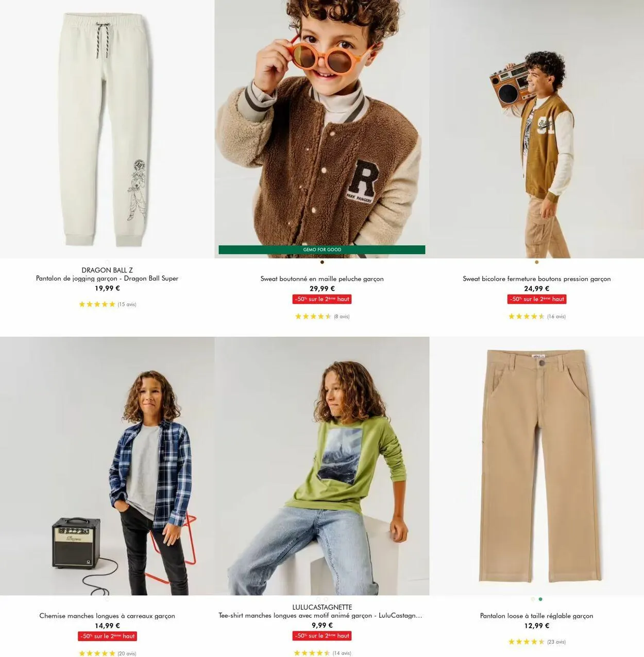This screenshot has width=644, height=657.
Task: Click -50% promo badge under 29,99 € sweat
Action: point(322,299)
